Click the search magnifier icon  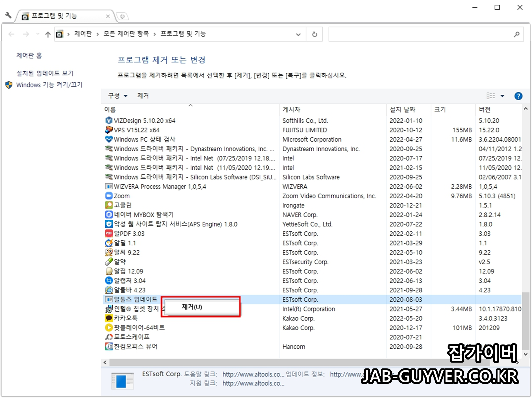tap(516, 34)
